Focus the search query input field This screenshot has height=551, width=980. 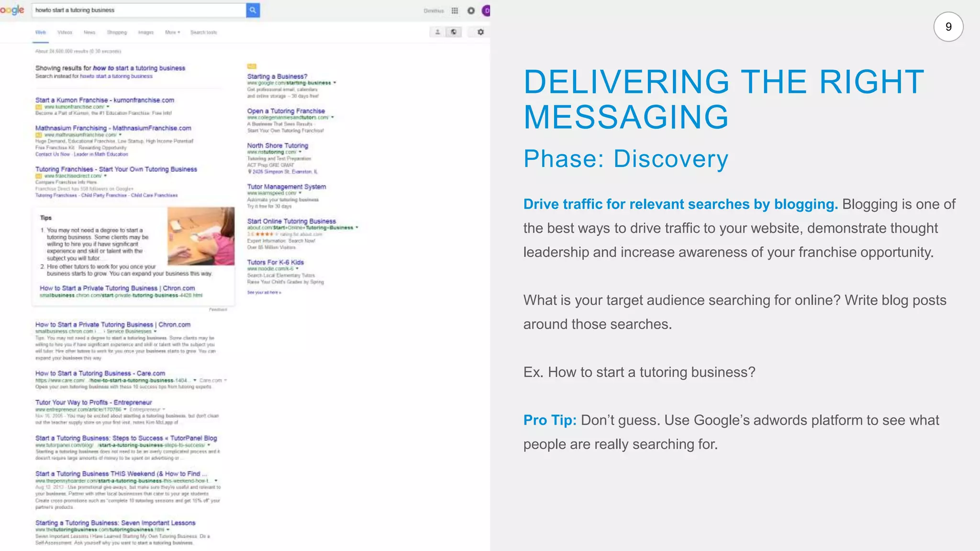coord(139,10)
